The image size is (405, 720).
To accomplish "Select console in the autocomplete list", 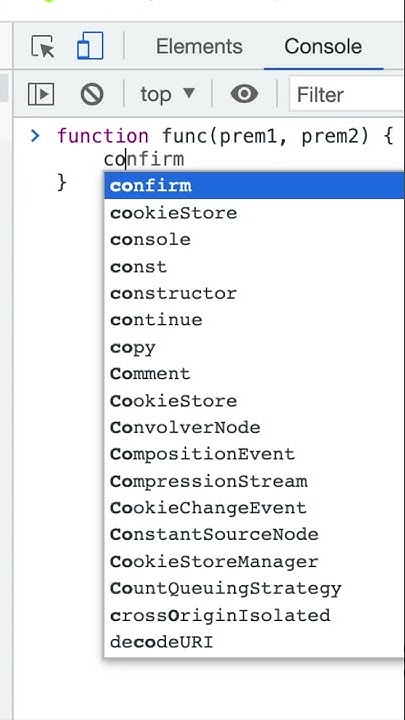I will click(x=254, y=239).
